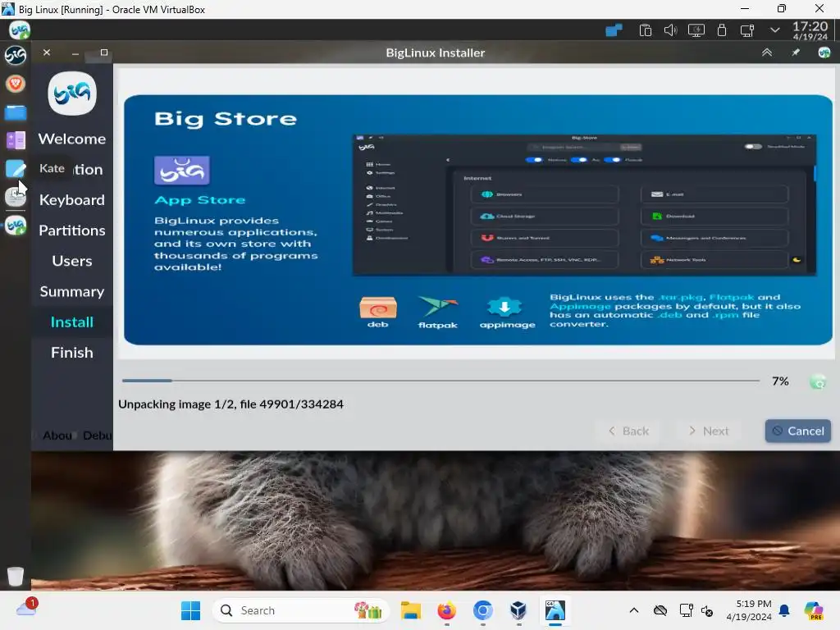
Task: Click the Next button
Action: point(709,431)
